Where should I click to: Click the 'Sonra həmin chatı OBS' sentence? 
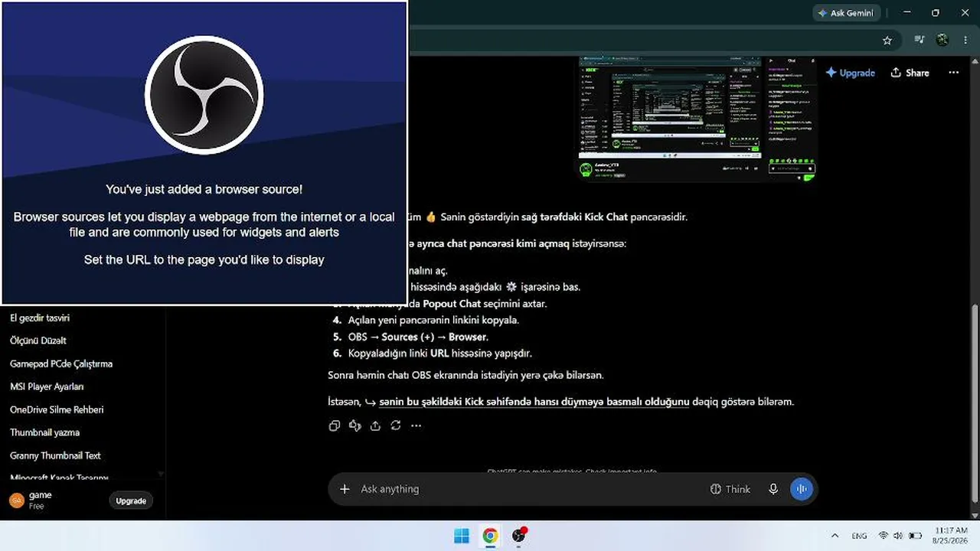click(x=465, y=375)
